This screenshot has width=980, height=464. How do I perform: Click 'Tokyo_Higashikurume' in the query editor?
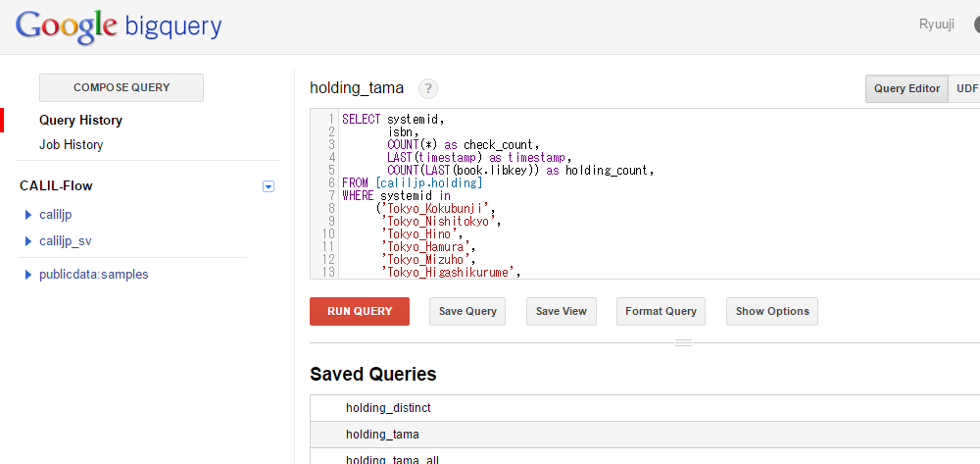tap(450, 272)
